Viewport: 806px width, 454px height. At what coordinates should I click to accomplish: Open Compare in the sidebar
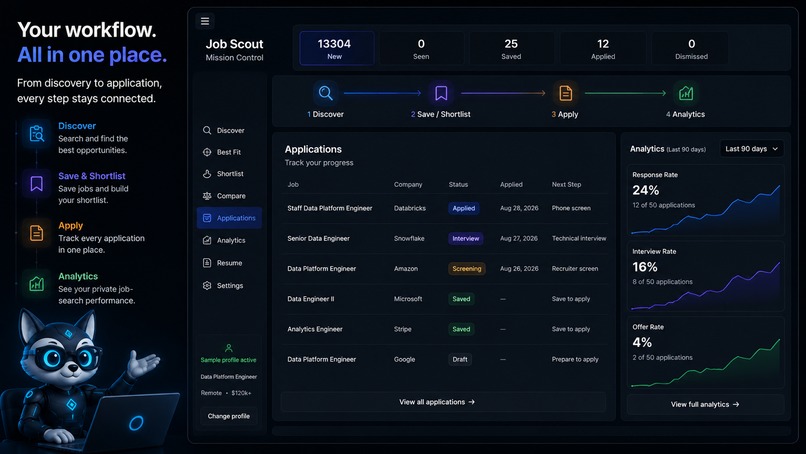click(229, 196)
